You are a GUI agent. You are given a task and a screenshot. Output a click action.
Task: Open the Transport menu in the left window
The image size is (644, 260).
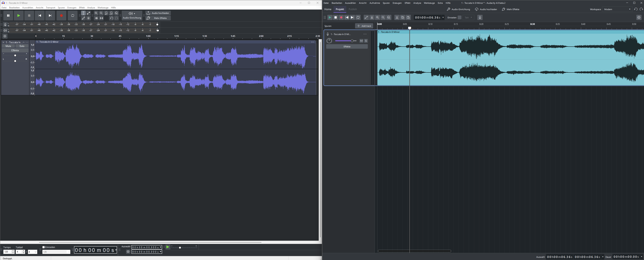tap(51, 8)
